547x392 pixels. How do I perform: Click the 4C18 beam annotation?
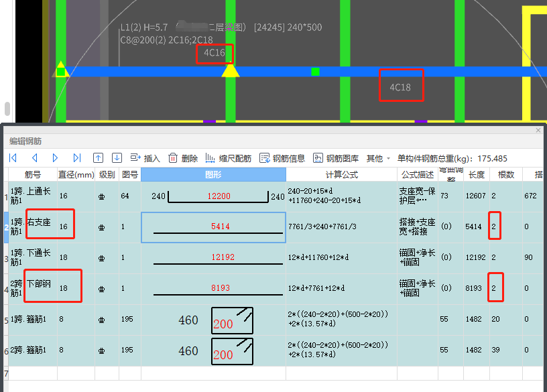pyautogui.click(x=400, y=87)
